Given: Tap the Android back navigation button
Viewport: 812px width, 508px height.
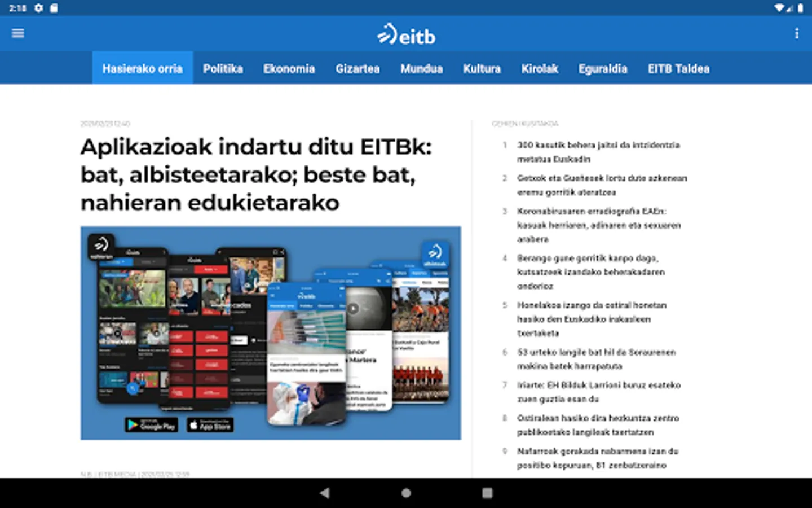Looking at the screenshot, I should (325, 493).
